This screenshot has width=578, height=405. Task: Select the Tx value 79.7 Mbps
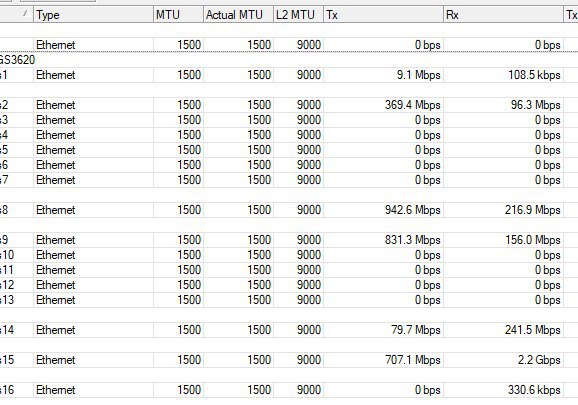[416, 330]
